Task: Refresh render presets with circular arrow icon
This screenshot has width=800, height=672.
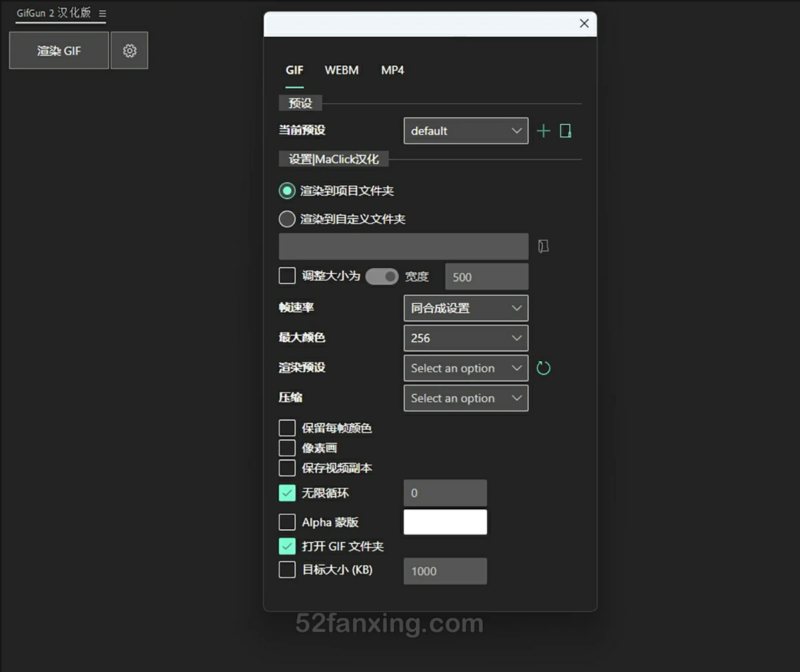Action: coord(543,368)
